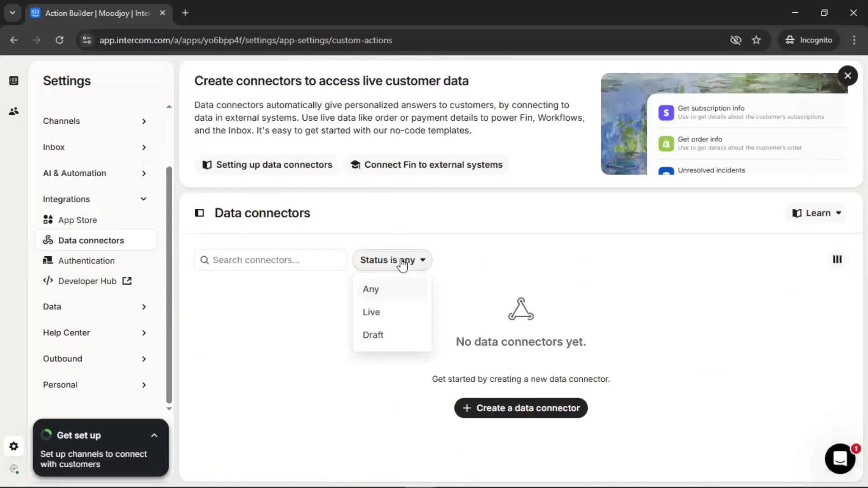Click the browser address bar URL

tap(245, 40)
